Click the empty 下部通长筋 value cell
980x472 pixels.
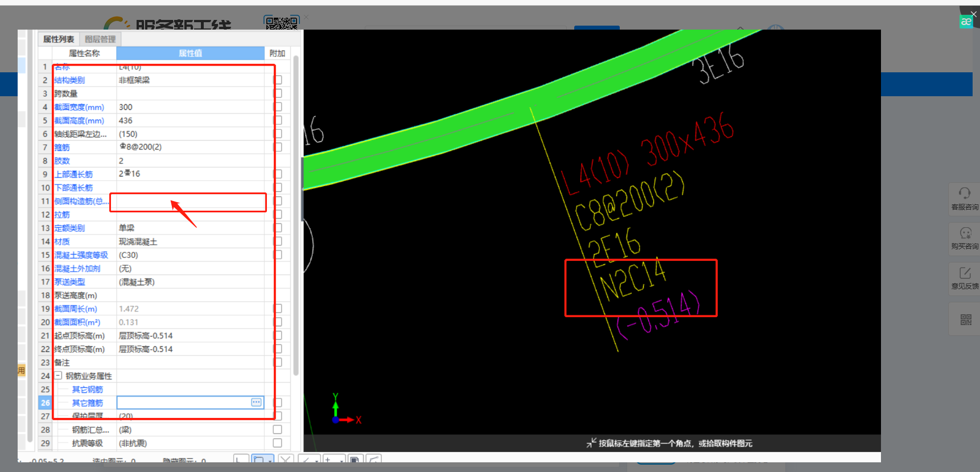tap(190, 187)
